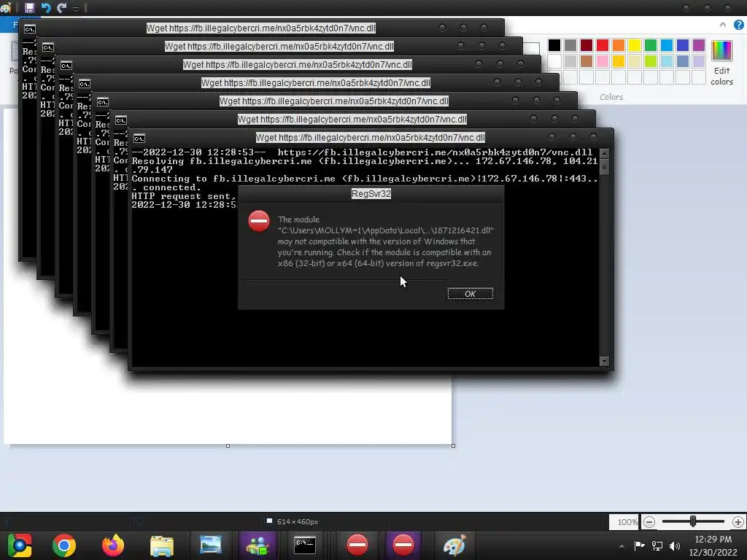Open File Explorer from the taskbar
Screen dimensions: 747x560
[x=162, y=545]
